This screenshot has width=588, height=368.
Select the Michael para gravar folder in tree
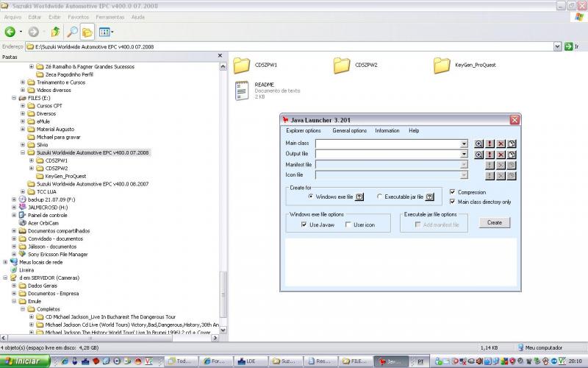pos(58,137)
